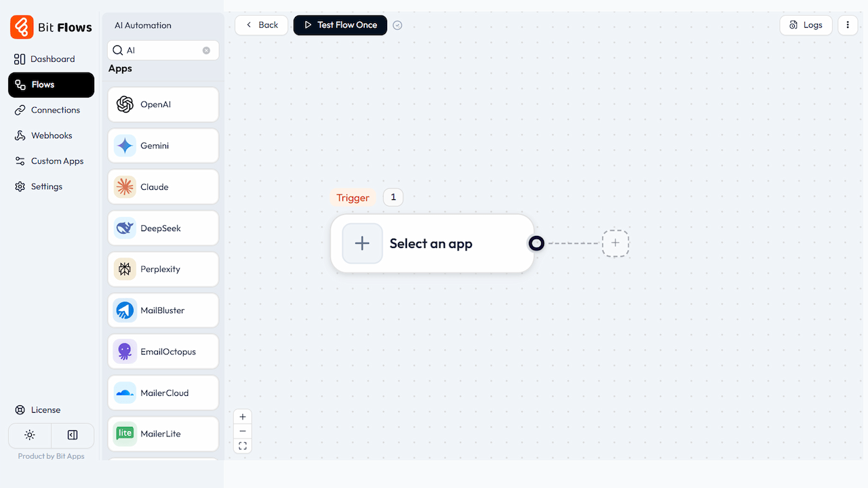Open Webhooks from the sidebar icon
Screen dimensions: 868x488
[x=20, y=135]
